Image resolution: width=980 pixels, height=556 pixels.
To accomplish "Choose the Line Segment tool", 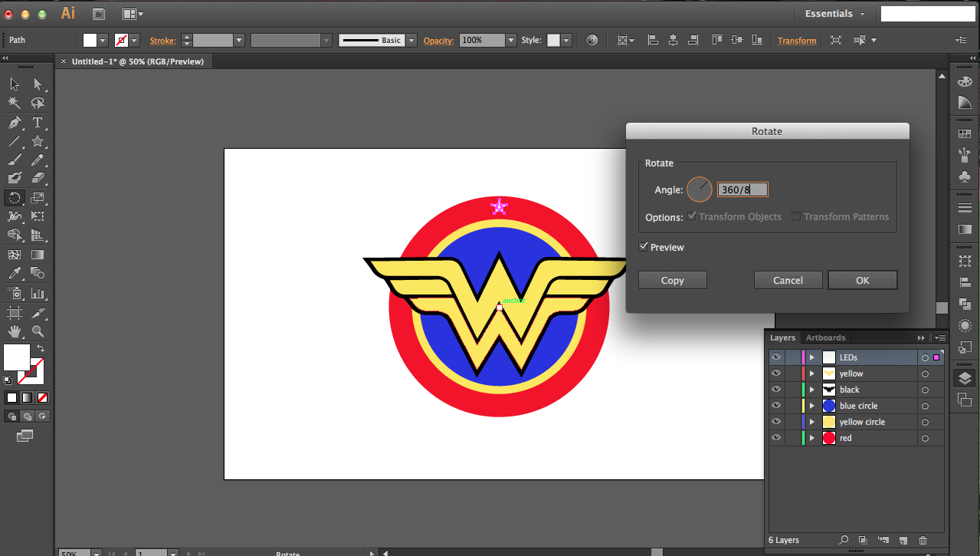I will 15,141.
